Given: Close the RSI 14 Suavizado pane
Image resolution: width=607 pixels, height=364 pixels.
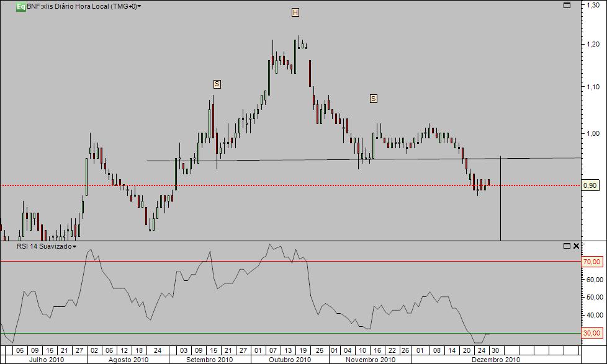Looking at the screenshot, I should [x=576, y=246].
